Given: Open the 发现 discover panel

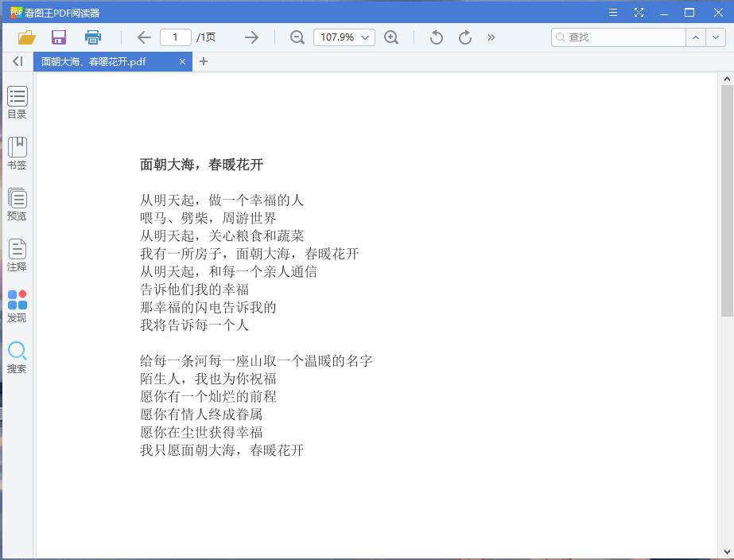Looking at the screenshot, I should 17,305.
